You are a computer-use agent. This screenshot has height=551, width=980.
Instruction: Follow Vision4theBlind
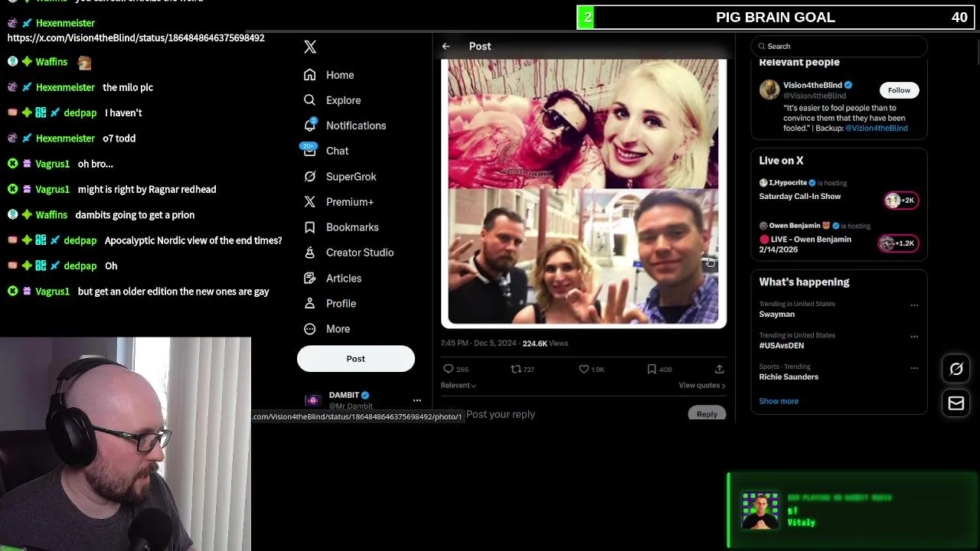tap(899, 90)
